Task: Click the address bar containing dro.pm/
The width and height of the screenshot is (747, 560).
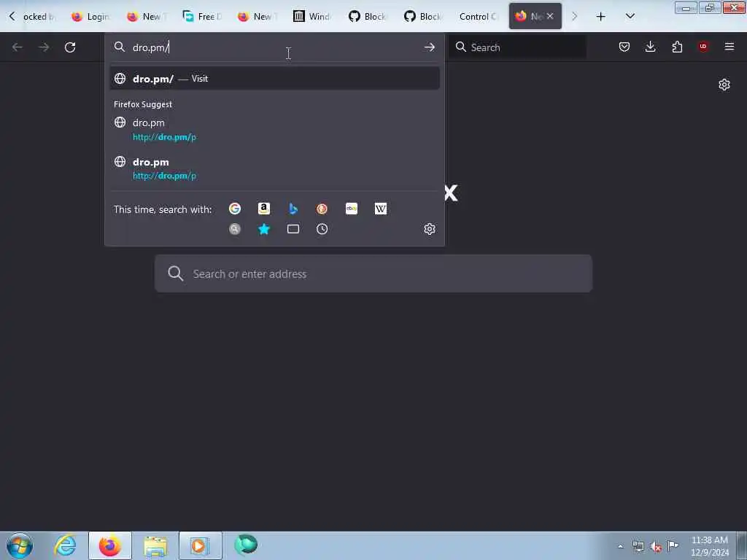Action: pos(274,47)
